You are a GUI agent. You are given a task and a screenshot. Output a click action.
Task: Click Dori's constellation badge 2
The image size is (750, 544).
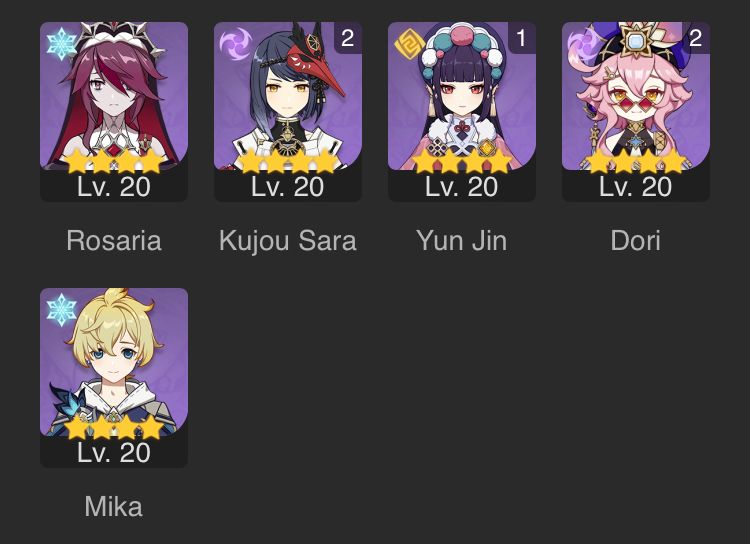tap(696, 38)
